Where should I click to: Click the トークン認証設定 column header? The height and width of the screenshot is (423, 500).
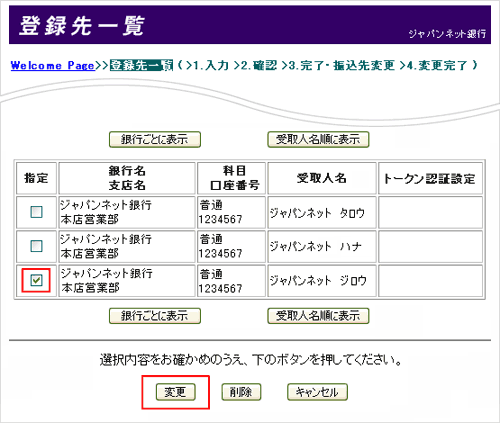[x=430, y=178]
